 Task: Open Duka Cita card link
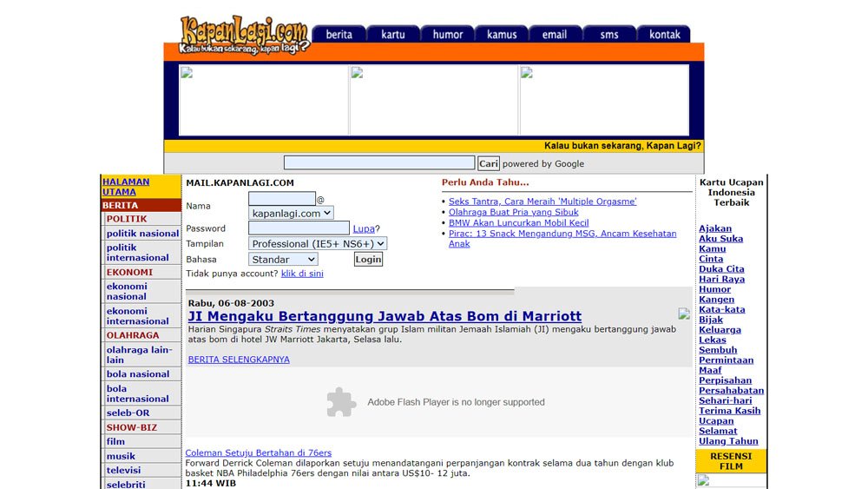pos(721,269)
